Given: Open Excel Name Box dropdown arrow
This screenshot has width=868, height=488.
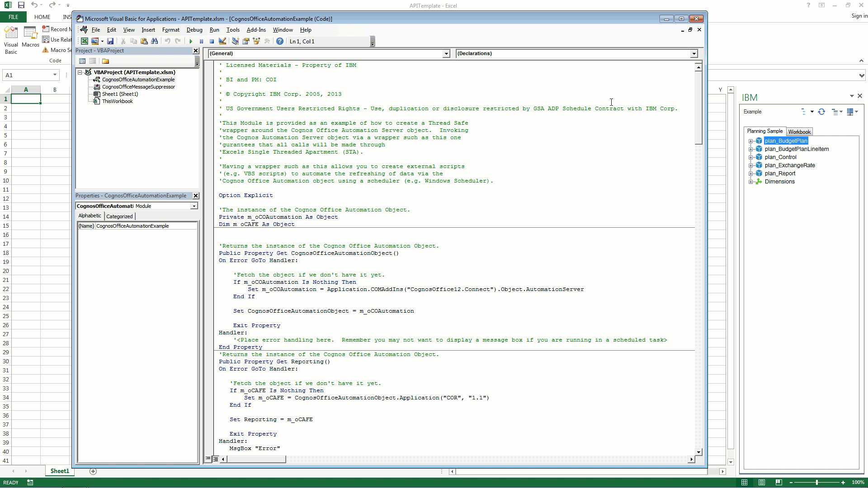Looking at the screenshot, I should click(x=55, y=75).
